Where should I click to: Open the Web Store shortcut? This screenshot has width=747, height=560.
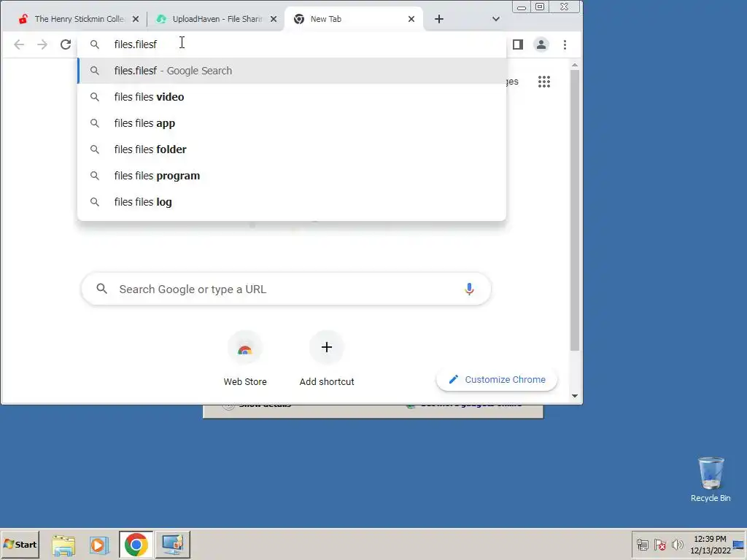(x=245, y=359)
